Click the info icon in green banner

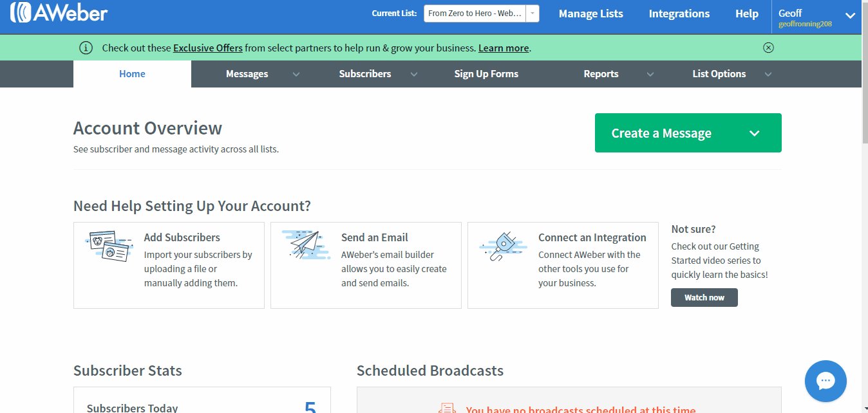(86, 48)
